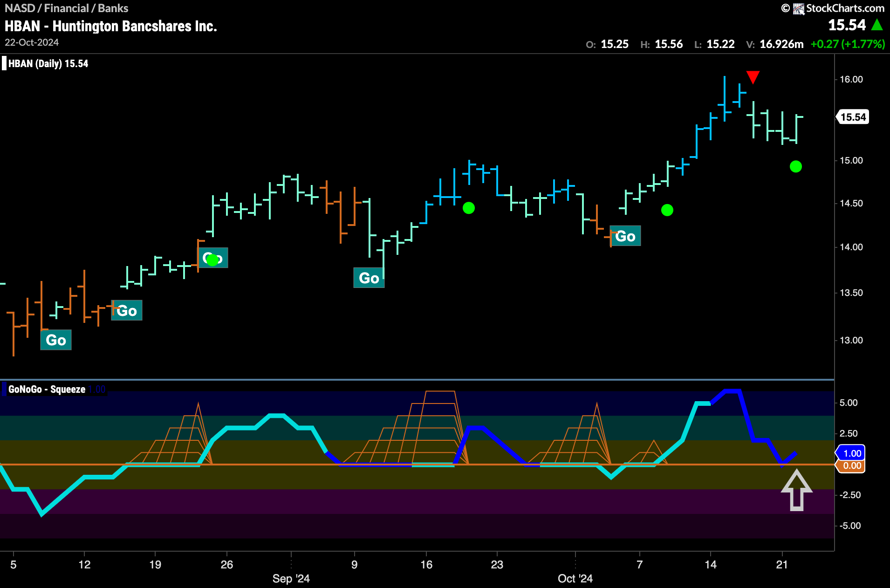
Task: Click the -5.00 oscillator axis label
Action: 850,526
